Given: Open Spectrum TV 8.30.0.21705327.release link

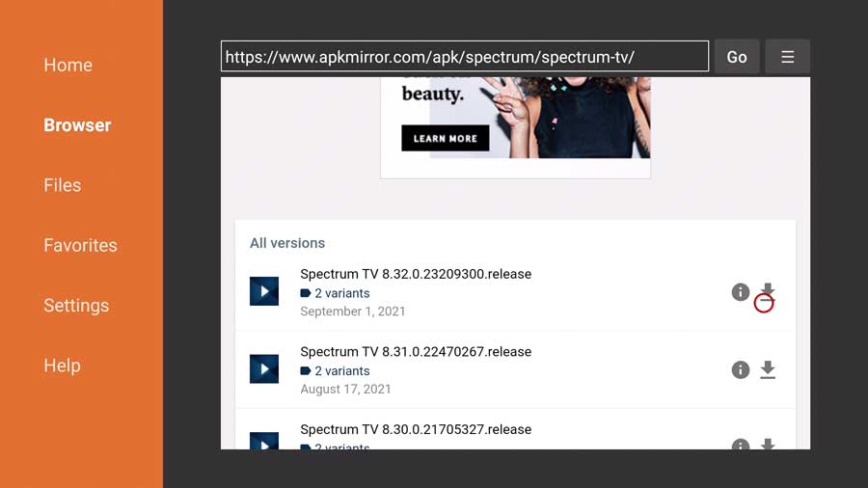Looking at the screenshot, I should (x=416, y=429).
